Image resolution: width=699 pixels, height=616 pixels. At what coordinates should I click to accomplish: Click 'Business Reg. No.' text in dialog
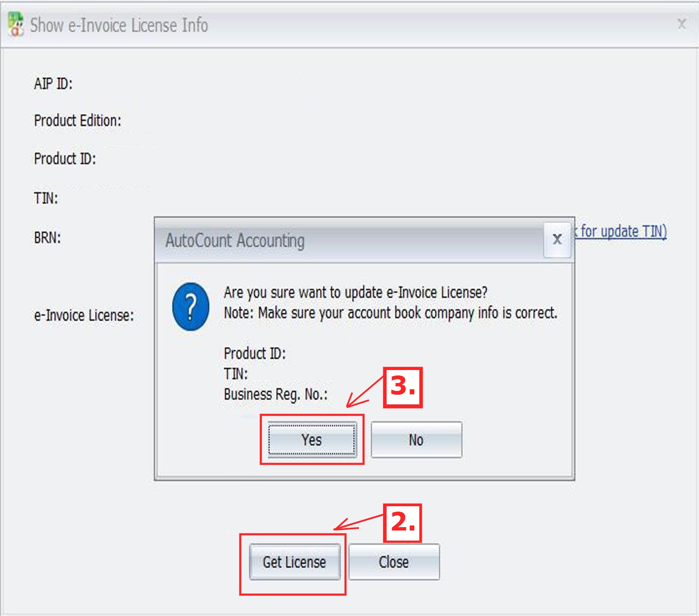coord(275,394)
